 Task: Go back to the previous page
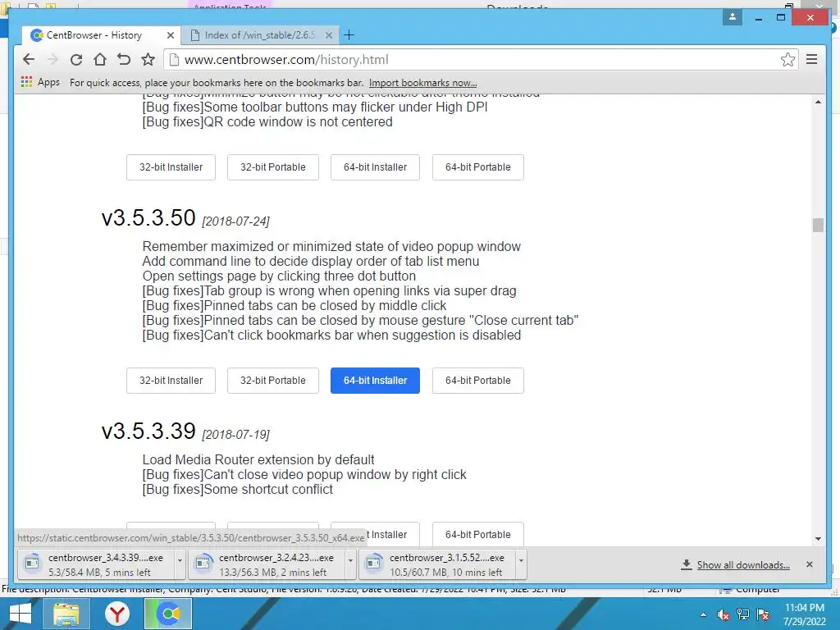pos(29,59)
